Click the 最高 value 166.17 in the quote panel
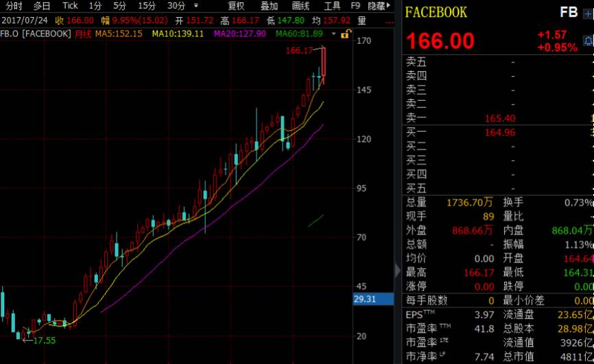 pyautogui.click(x=479, y=272)
